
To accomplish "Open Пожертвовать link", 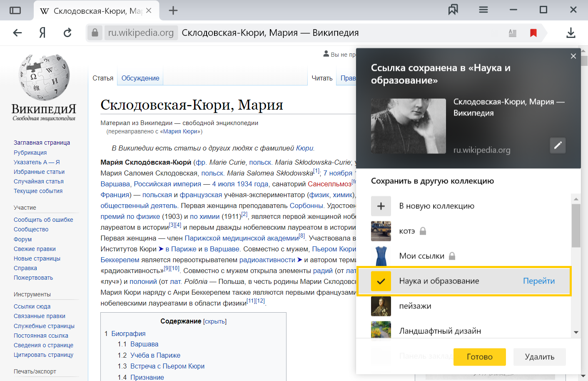I will click(33, 278).
